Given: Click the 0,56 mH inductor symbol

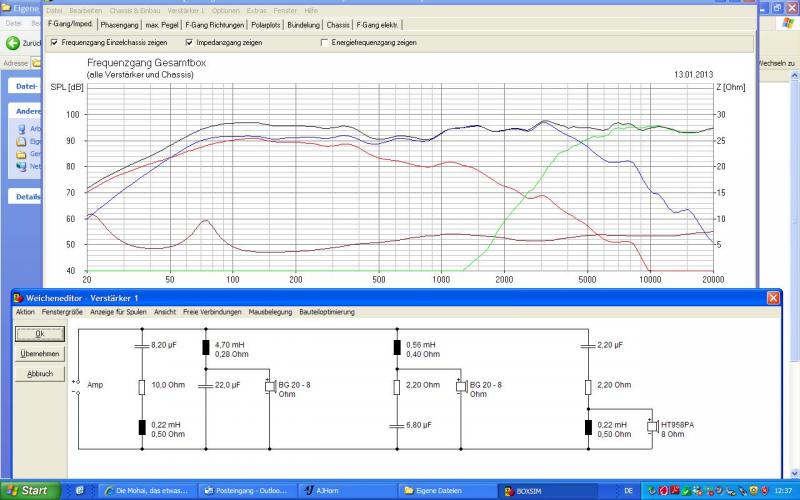Looking at the screenshot, I should tap(397, 348).
